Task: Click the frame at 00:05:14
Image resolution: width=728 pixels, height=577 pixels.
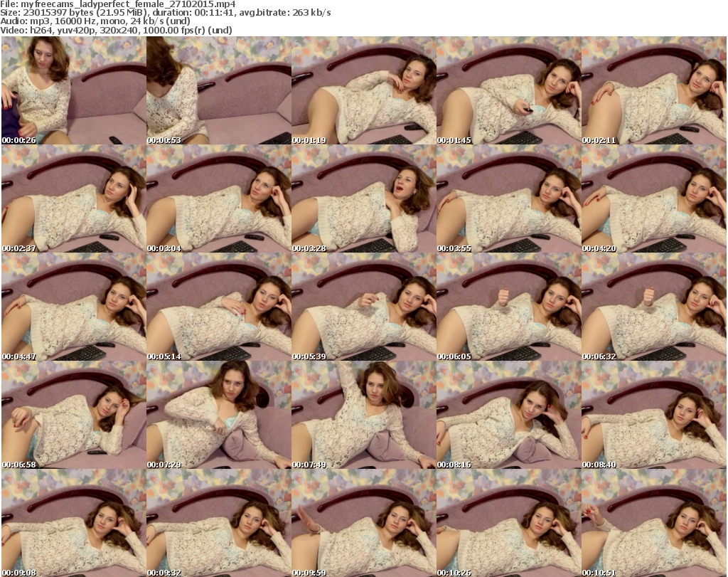Action: pyautogui.click(x=219, y=307)
